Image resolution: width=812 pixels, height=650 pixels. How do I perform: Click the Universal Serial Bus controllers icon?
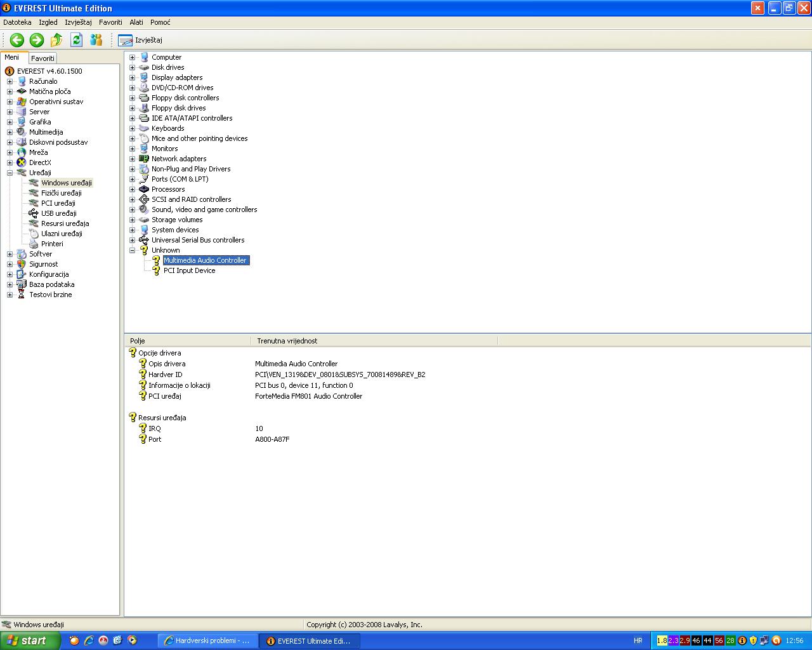pyautogui.click(x=144, y=240)
